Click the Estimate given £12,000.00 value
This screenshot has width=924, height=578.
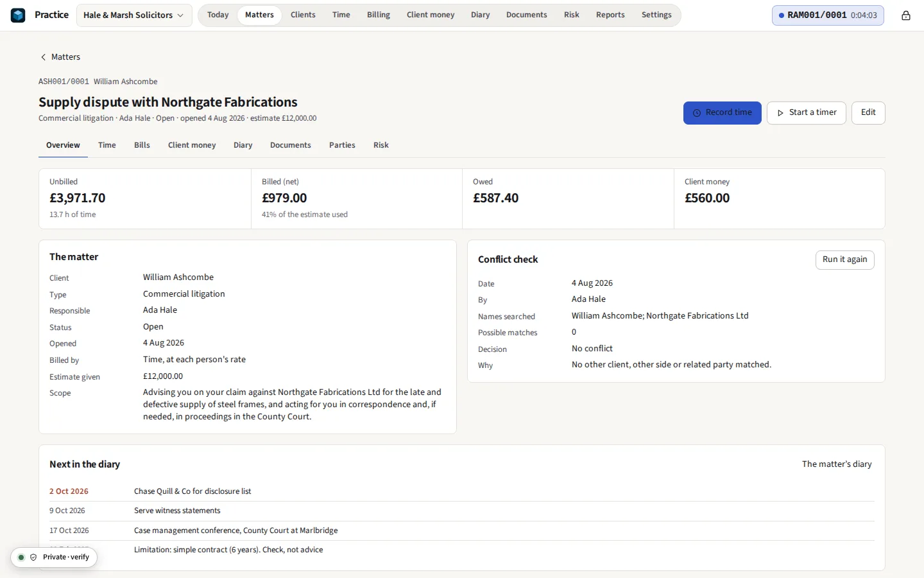tap(163, 376)
